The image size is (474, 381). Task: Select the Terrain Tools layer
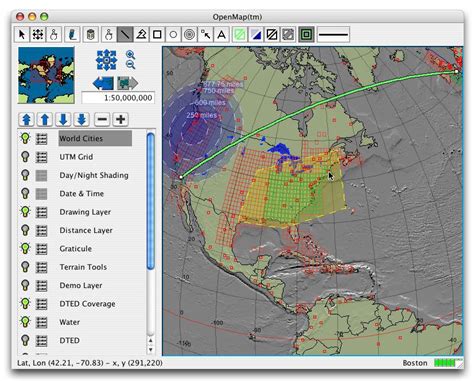[x=83, y=267]
